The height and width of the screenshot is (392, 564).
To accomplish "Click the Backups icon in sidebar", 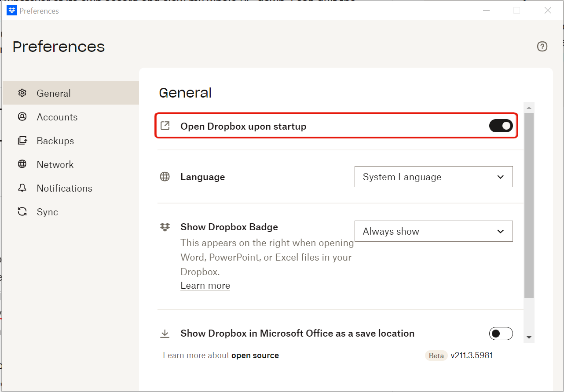I will click(x=22, y=141).
